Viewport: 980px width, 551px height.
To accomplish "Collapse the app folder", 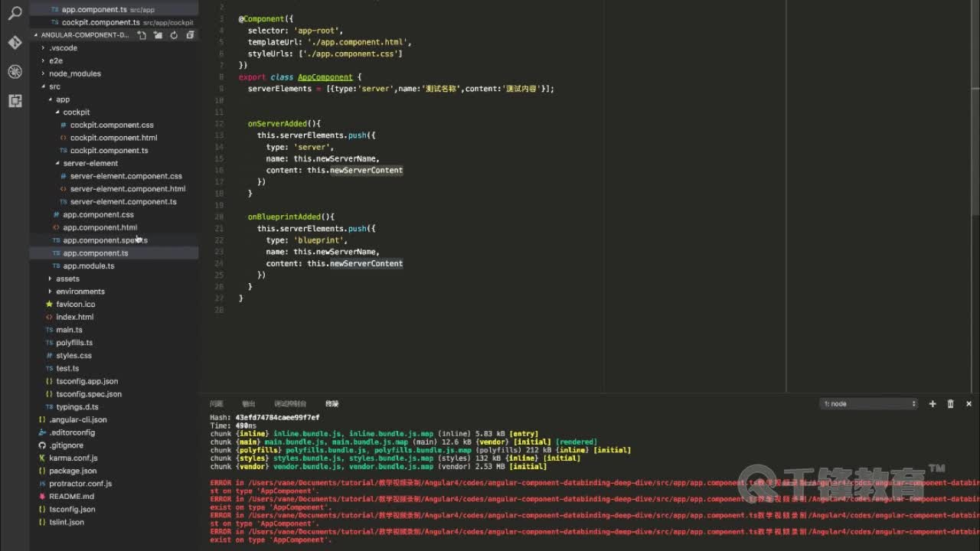I will click(62, 99).
